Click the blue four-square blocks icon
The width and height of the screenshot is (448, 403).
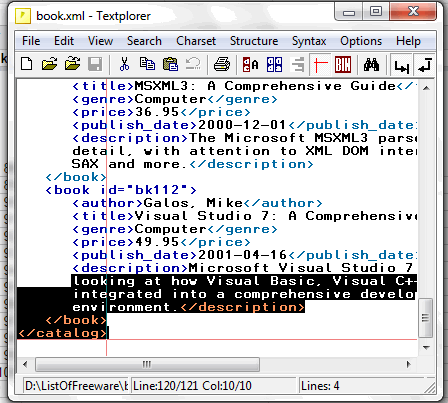point(274,65)
